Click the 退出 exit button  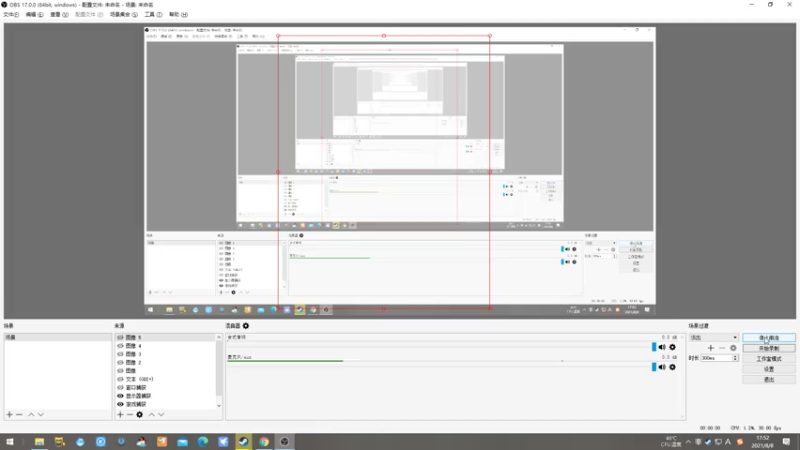coord(769,380)
